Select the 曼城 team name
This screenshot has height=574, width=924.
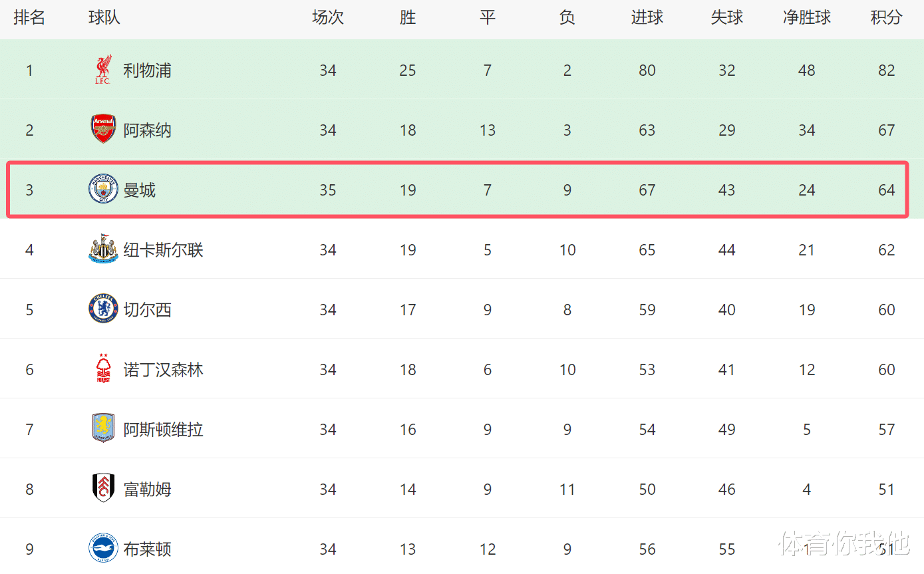[139, 190]
